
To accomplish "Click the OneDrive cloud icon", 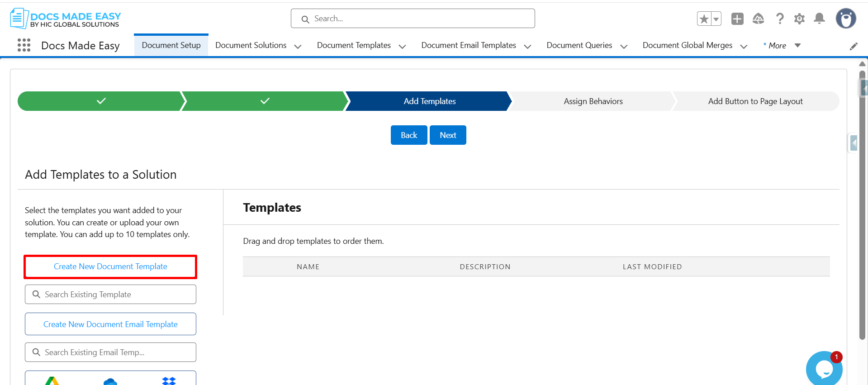I will point(110,381).
